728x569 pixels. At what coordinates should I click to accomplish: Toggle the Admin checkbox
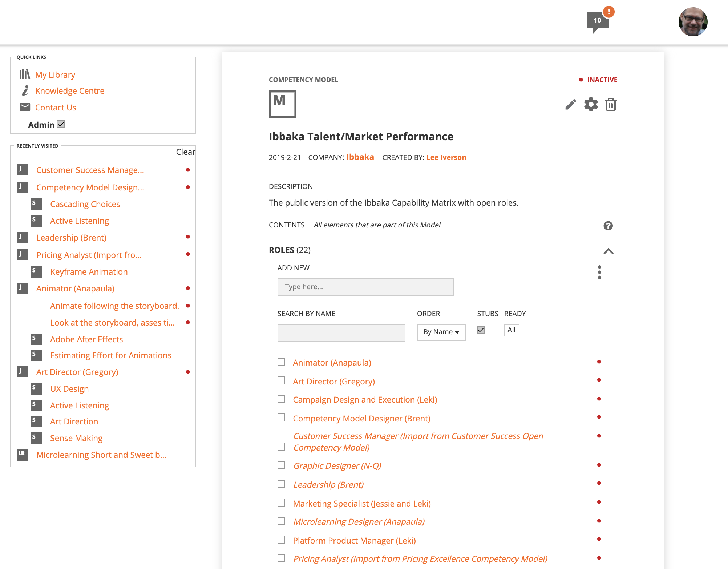pos(61,124)
